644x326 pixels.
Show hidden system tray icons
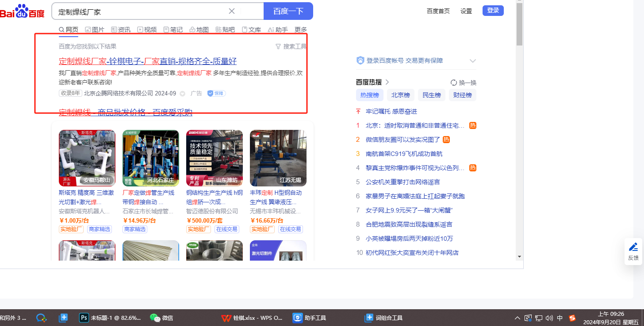point(517,318)
